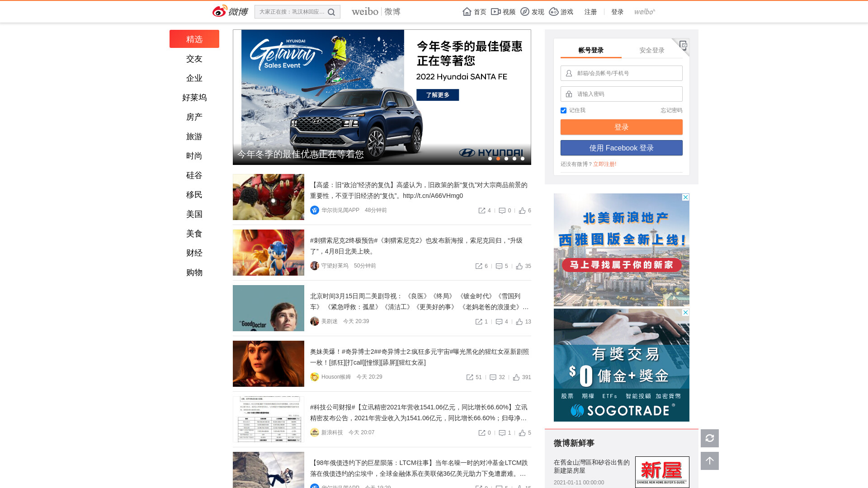Screen dimensions: 868x488
Task: Click 立即注册 link
Action: (605, 164)
